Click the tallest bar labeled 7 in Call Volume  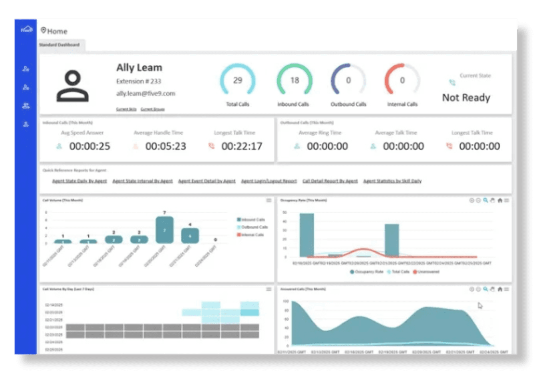point(164,230)
